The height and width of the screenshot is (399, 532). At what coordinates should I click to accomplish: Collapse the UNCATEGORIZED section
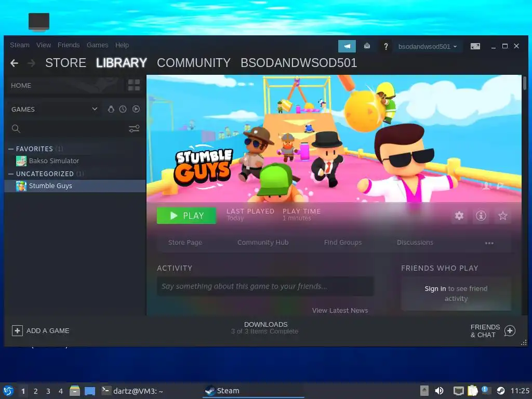(x=11, y=174)
